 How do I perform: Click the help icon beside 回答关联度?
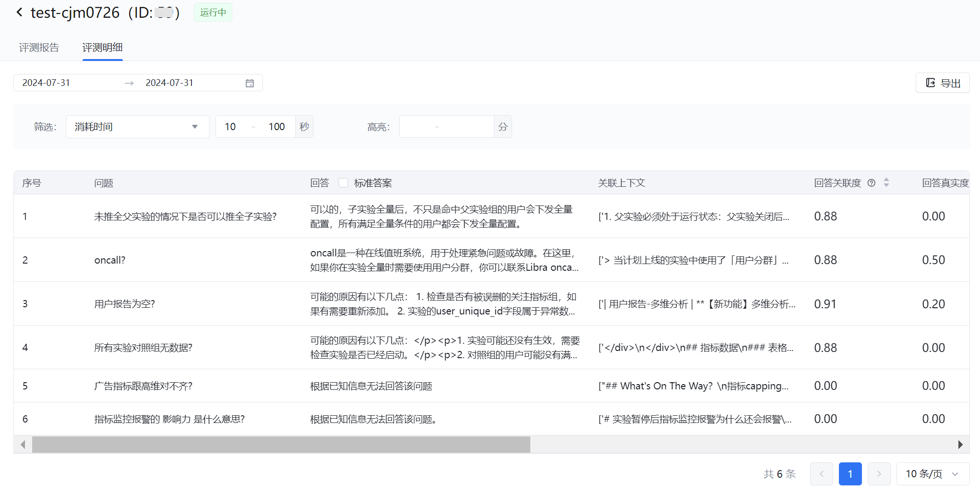coord(872,183)
